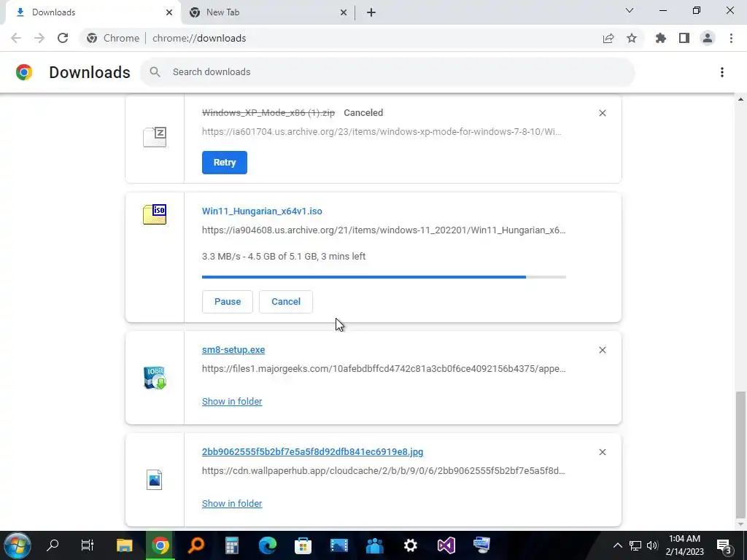
Task: Click the Canceled status label
Action: click(363, 113)
